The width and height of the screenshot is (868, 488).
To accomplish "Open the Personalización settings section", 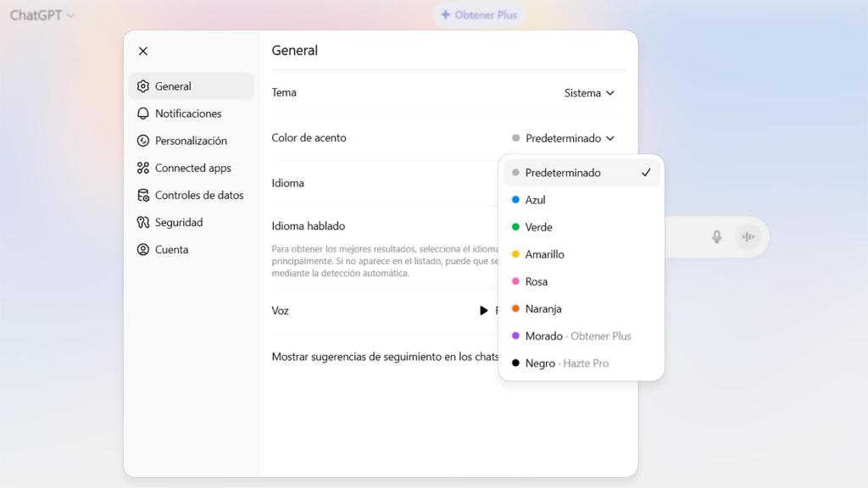I will pos(191,141).
